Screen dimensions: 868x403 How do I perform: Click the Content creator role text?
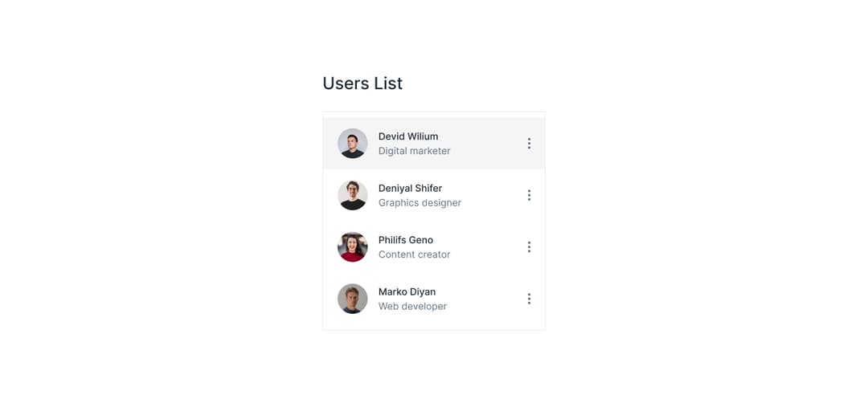tap(414, 254)
